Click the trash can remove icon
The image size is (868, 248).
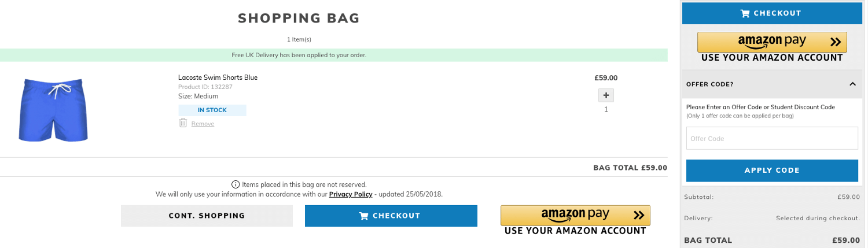click(183, 123)
